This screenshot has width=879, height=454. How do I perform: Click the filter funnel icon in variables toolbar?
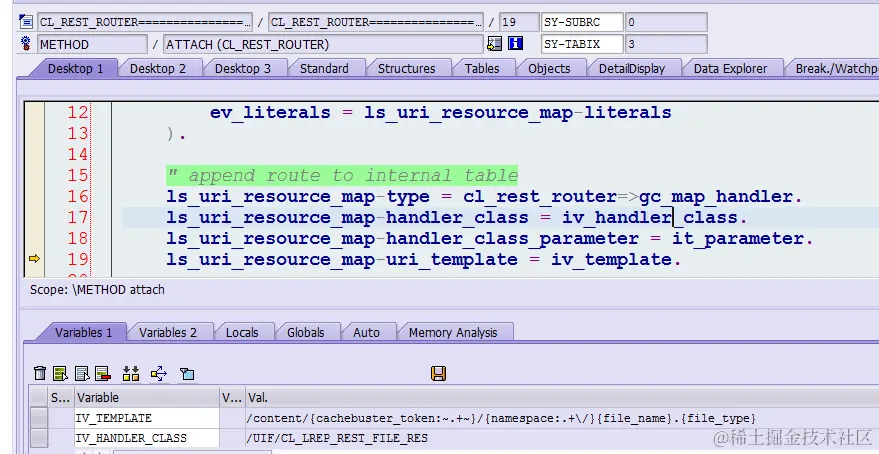(187, 373)
